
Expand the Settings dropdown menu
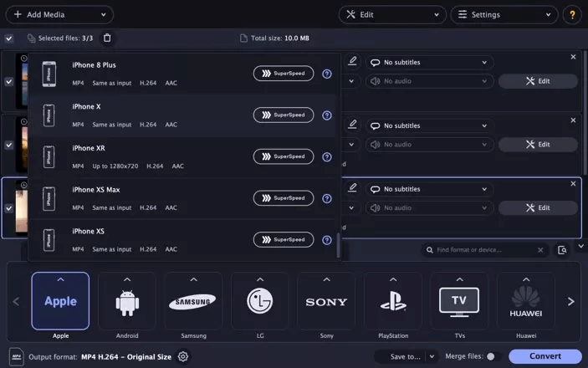[x=504, y=14]
